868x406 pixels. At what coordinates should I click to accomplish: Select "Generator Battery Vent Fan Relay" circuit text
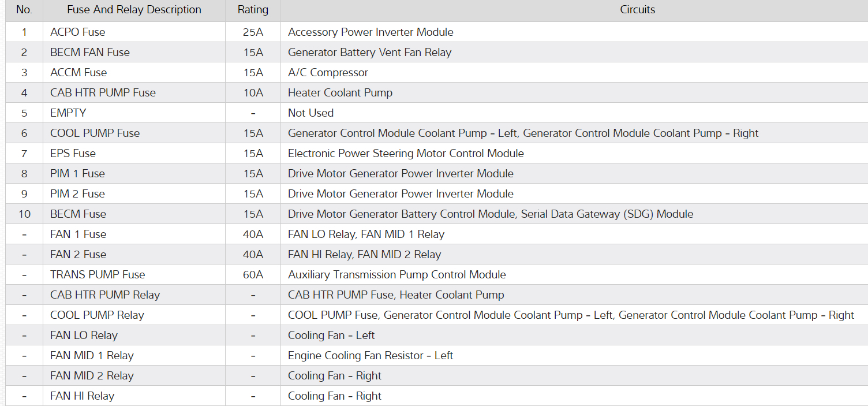pyautogui.click(x=369, y=52)
